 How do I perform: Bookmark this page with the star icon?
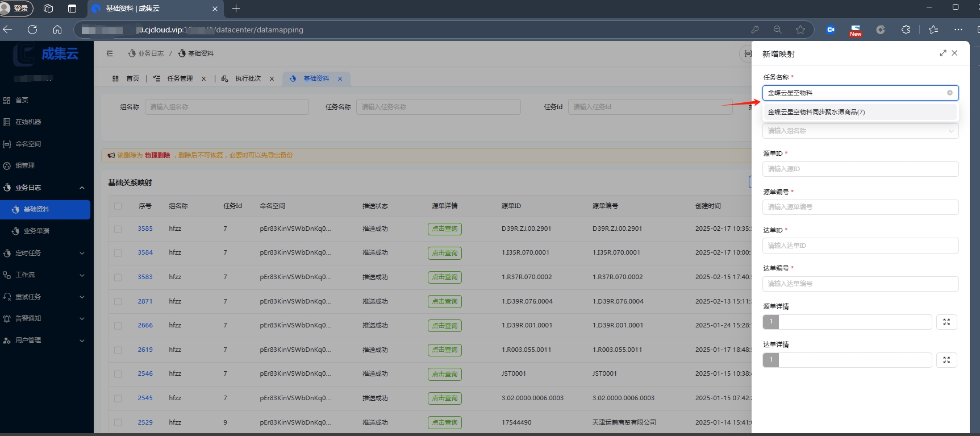[800, 30]
